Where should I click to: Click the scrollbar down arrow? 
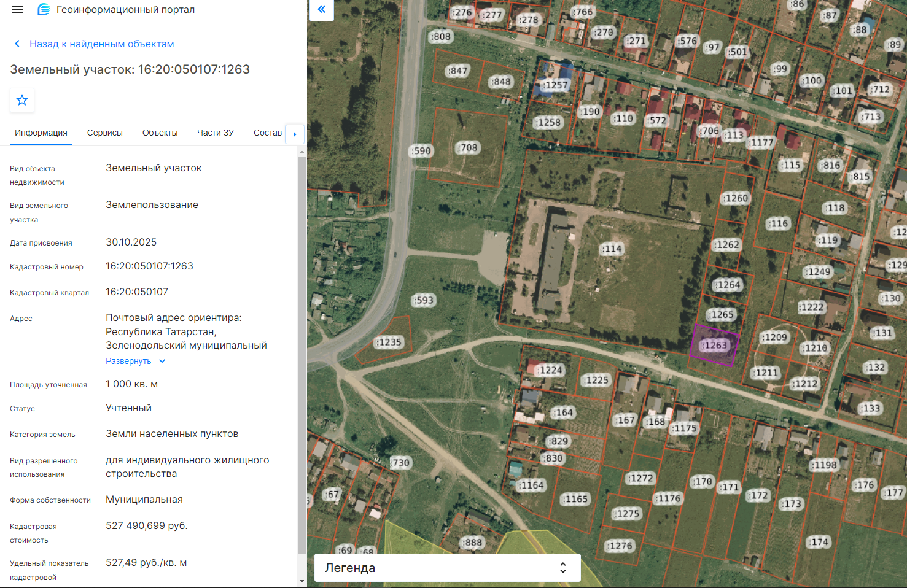302,581
